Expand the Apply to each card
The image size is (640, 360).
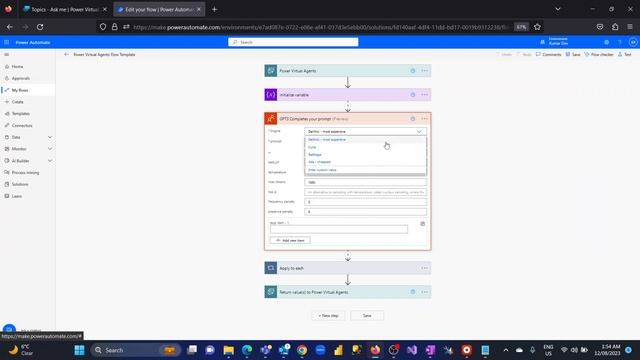[x=347, y=268]
